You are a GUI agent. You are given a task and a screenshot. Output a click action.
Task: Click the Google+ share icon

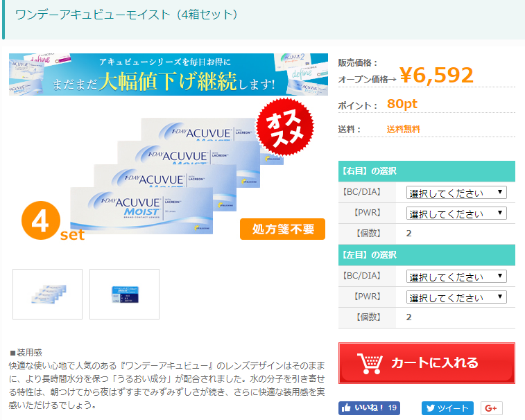tap(491, 408)
